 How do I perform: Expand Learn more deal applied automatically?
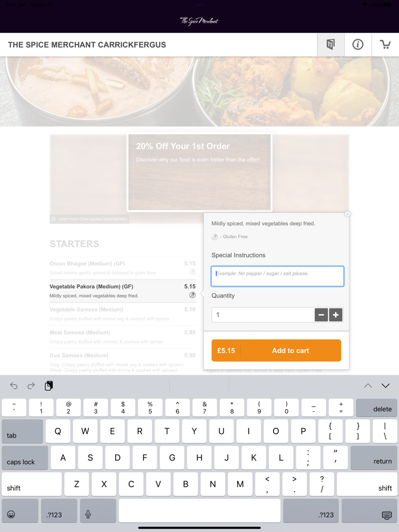[89, 219]
